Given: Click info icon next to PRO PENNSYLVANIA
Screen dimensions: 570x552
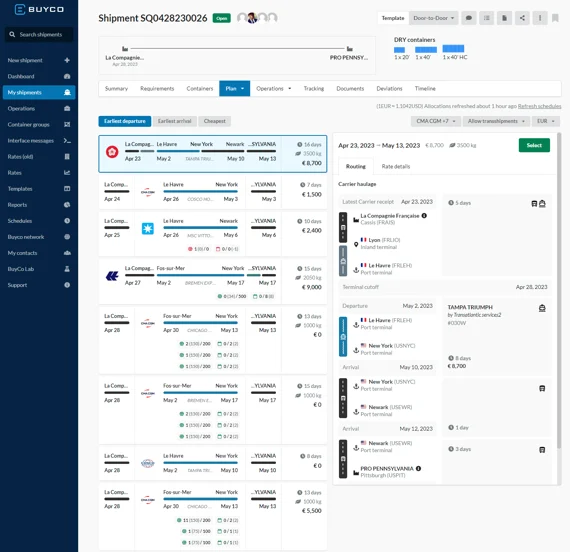Looking at the screenshot, I should pyautogui.click(x=418, y=468).
